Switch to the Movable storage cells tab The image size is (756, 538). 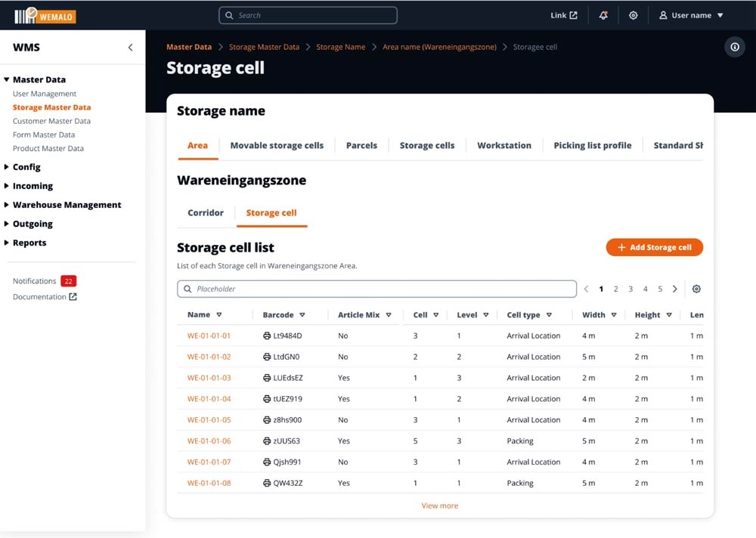(277, 146)
